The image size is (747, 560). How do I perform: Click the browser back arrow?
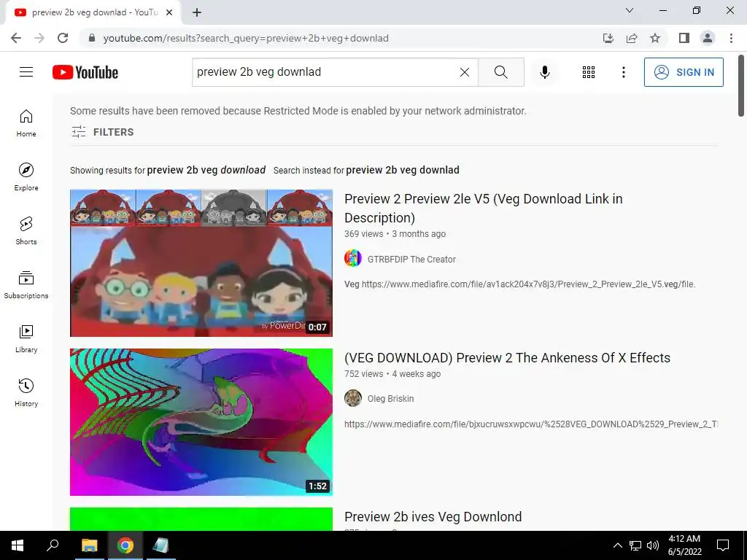(16, 38)
